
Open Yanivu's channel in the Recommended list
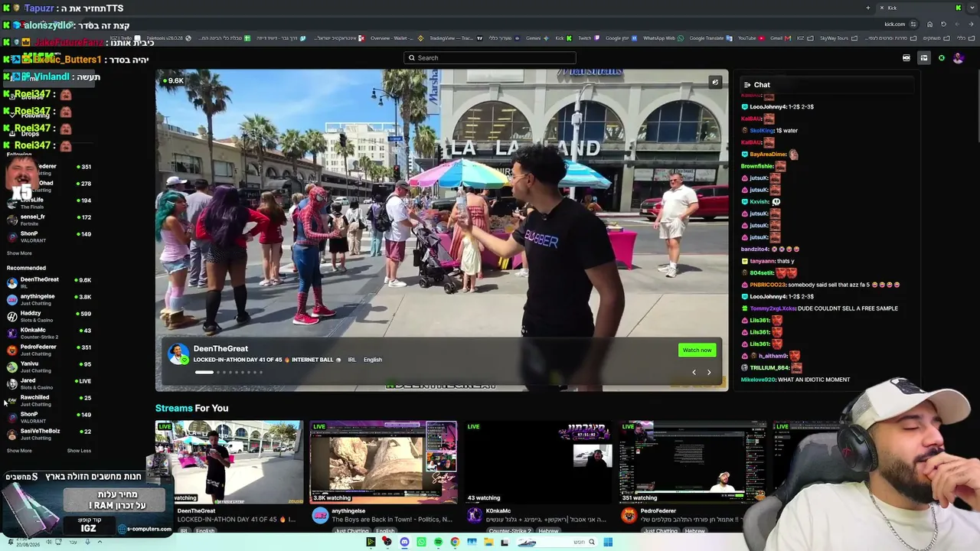point(48,367)
